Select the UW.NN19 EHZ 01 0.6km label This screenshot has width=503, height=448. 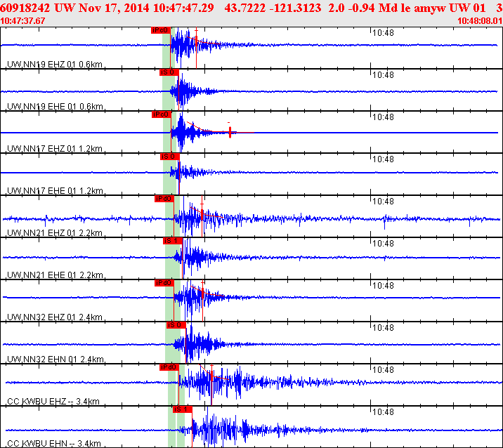[x=55, y=64]
